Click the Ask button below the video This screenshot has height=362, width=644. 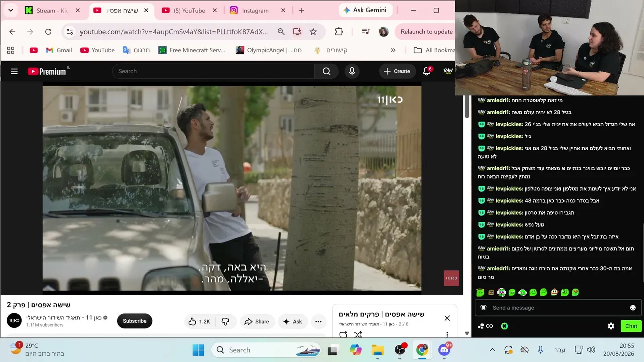point(292,322)
